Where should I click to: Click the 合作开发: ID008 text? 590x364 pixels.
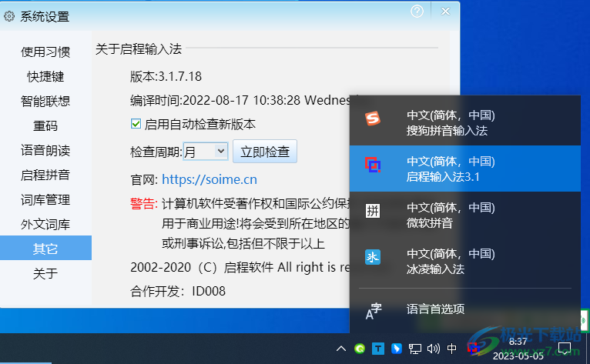tap(178, 291)
